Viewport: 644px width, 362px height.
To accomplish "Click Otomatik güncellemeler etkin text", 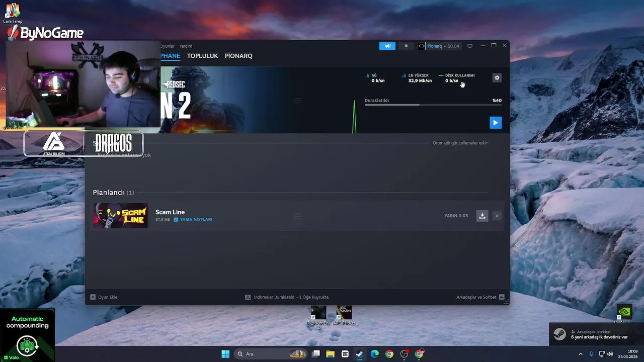I will pyautogui.click(x=460, y=143).
